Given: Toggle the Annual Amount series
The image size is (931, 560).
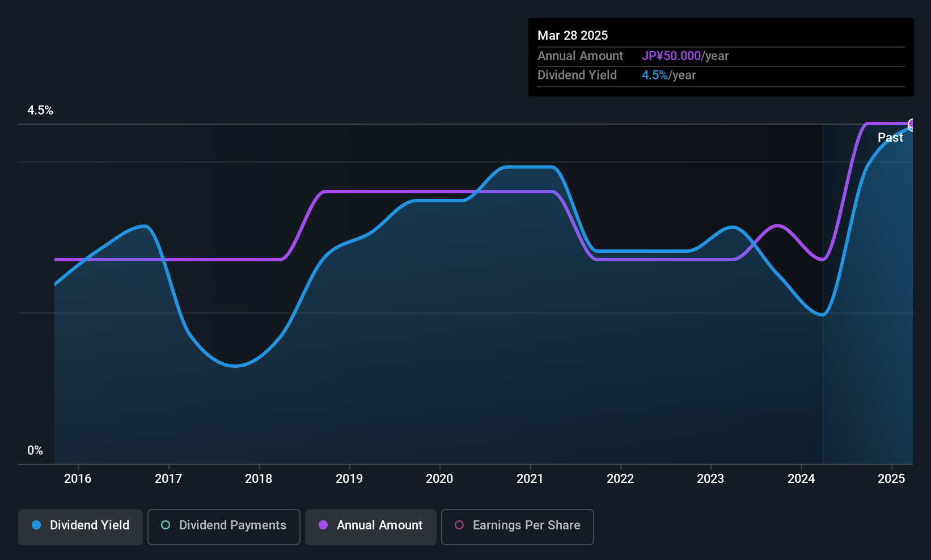Looking at the screenshot, I should [x=371, y=527].
